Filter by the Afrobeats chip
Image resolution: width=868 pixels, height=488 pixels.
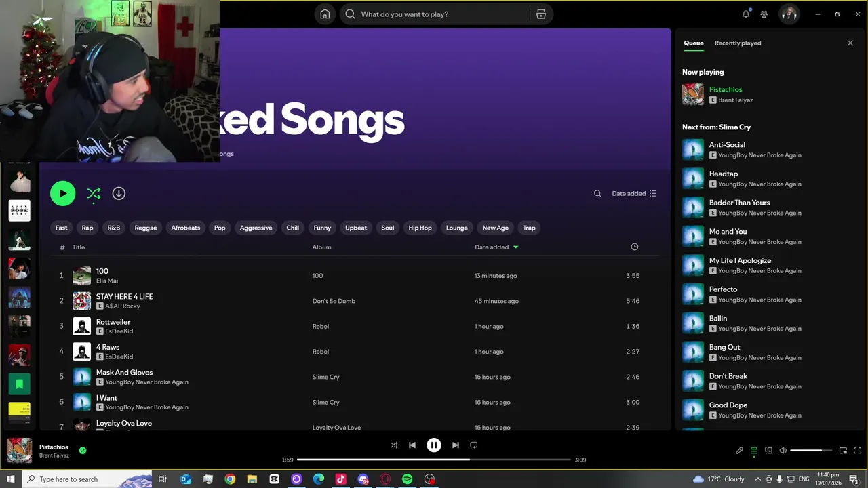point(186,228)
